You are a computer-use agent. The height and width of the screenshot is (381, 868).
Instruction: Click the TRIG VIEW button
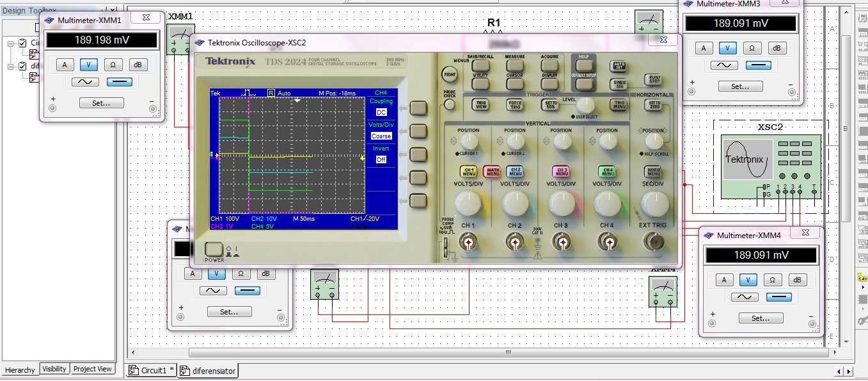pyautogui.click(x=481, y=104)
